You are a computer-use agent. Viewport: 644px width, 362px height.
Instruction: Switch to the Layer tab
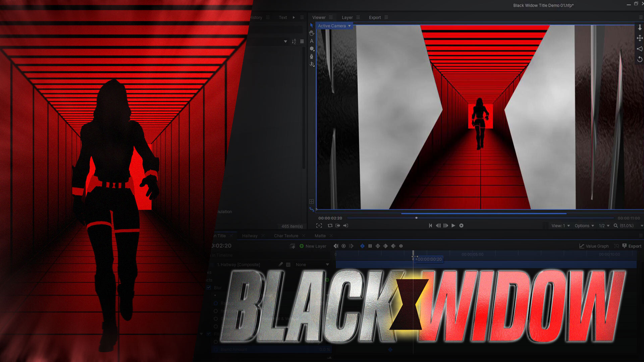347,17
